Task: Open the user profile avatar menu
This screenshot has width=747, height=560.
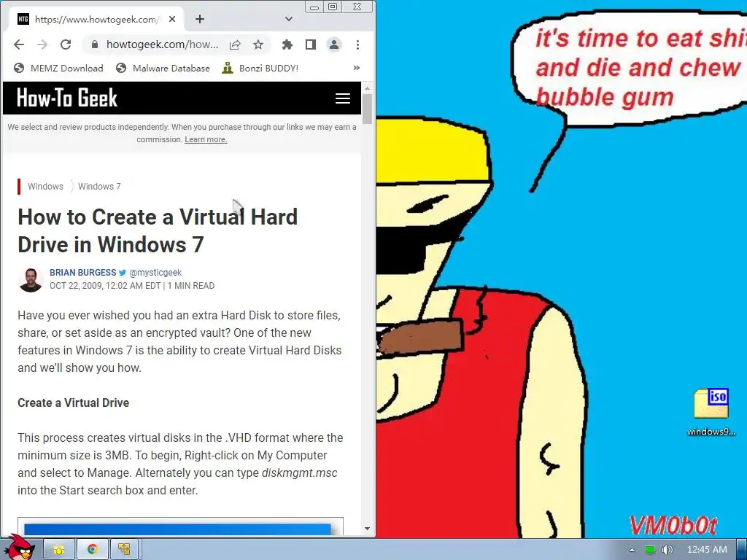Action: (x=334, y=44)
